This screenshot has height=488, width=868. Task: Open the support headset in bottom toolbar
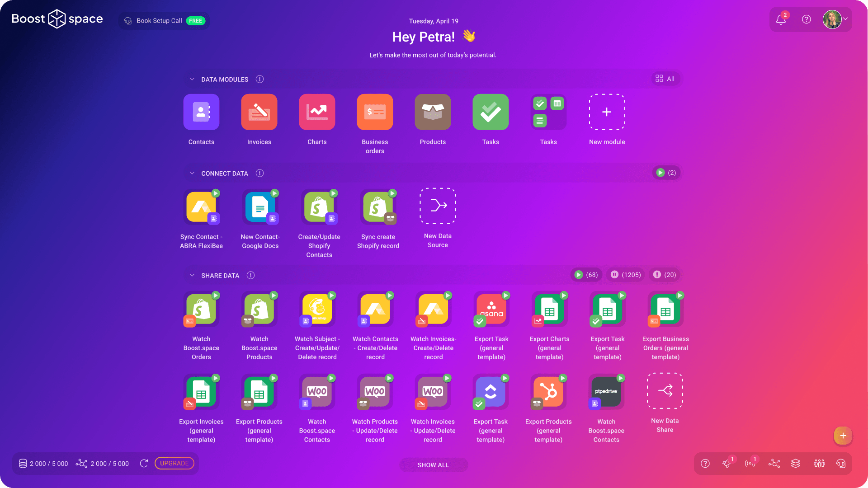[841, 464]
